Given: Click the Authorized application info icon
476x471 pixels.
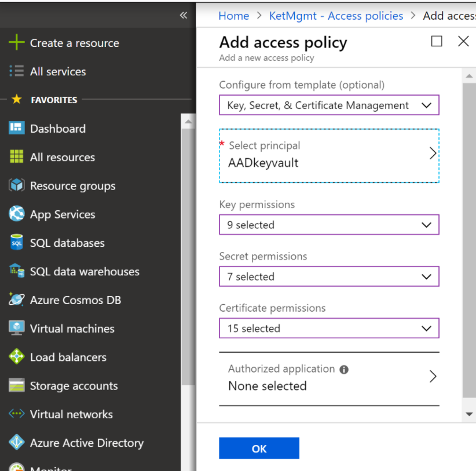Looking at the screenshot, I should tap(344, 370).
